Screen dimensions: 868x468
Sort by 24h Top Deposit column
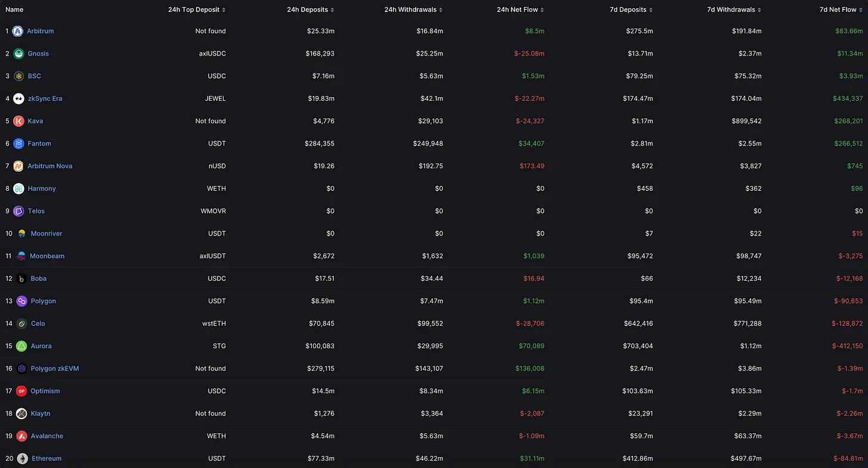point(197,10)
